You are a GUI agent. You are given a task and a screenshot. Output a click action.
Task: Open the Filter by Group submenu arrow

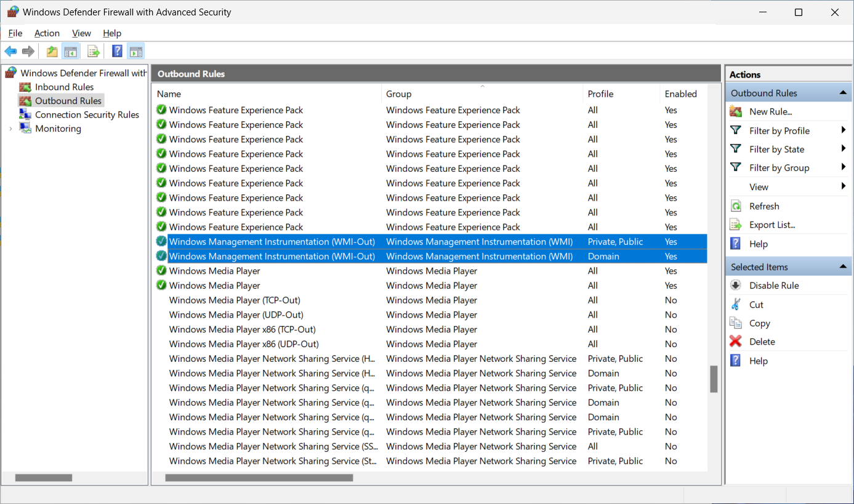pos(844,167)
